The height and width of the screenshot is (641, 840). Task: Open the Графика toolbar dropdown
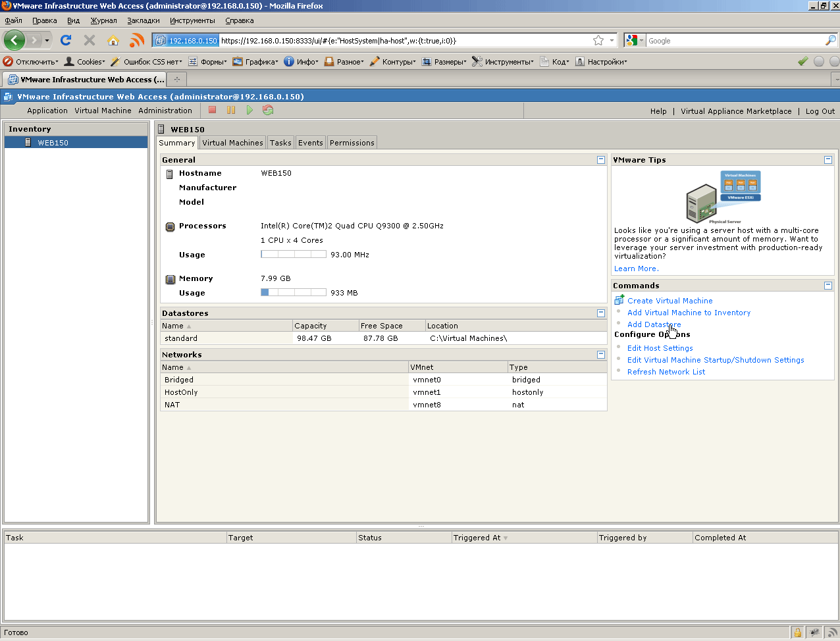[x=255, y=62]
